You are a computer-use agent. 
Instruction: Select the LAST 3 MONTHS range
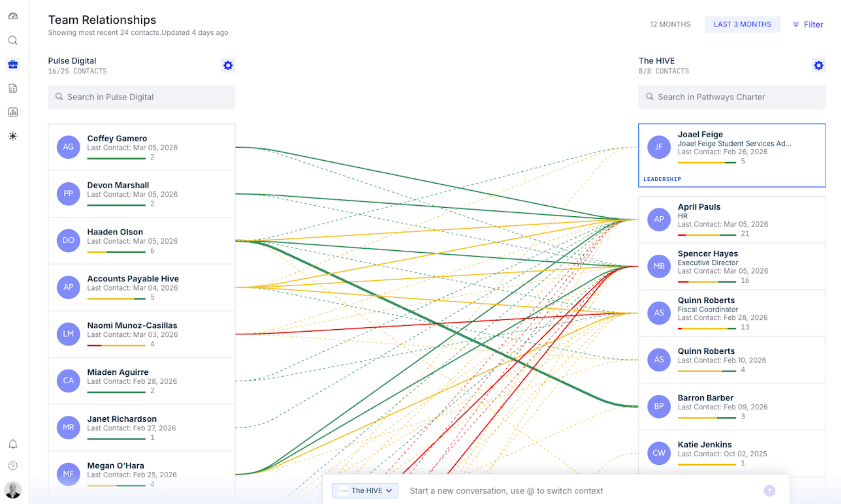pos(742,25)
